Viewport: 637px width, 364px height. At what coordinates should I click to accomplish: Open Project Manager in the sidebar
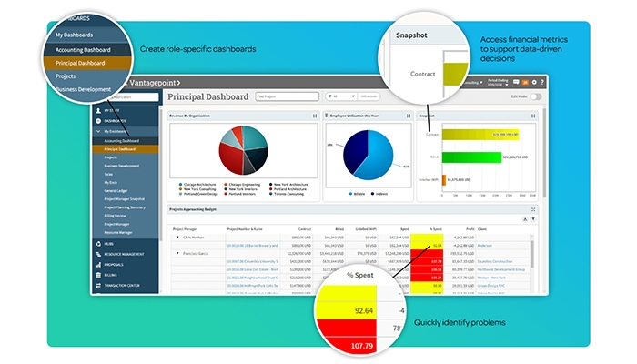pos(116,224)
